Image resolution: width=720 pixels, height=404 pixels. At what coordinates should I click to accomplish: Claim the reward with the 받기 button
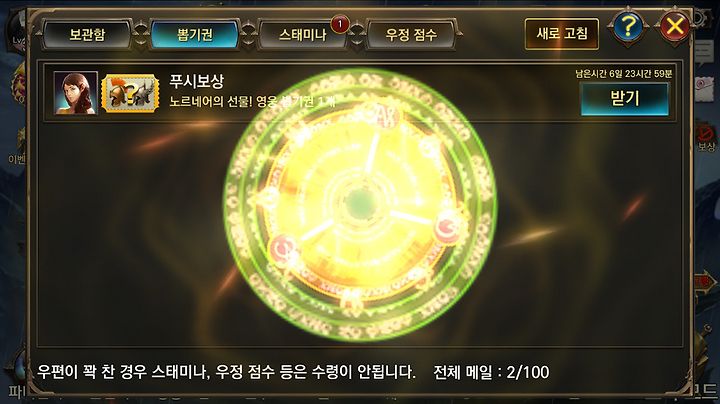(x=624, y=99)
